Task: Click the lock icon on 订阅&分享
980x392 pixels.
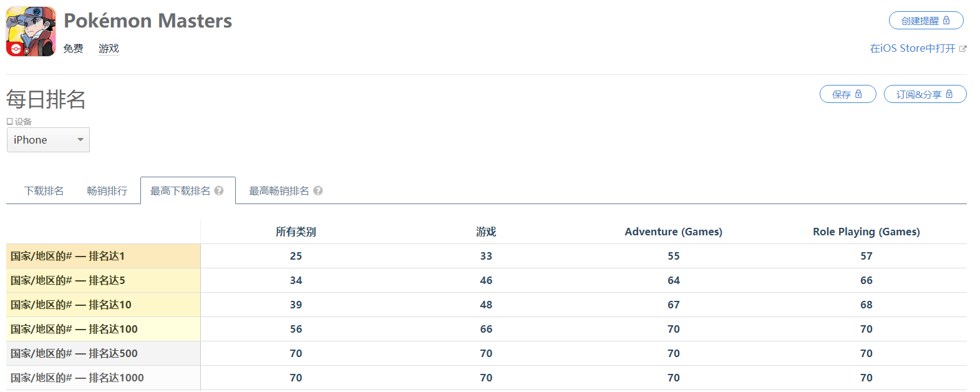Action: point(949,94)
